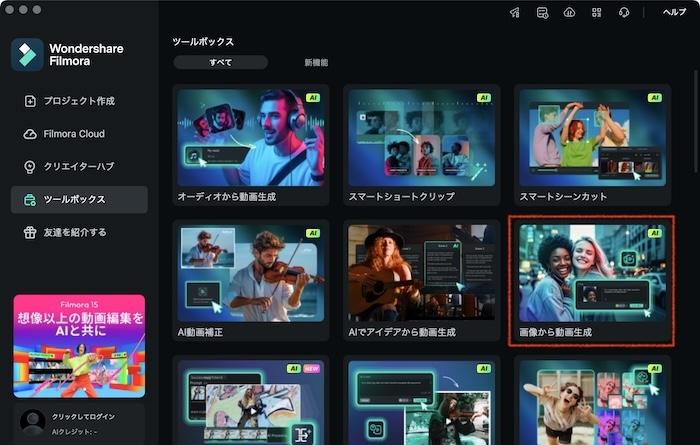Click the AI動画補正 card title text
Screen dimensions: 700x445
tap(200, 332)
